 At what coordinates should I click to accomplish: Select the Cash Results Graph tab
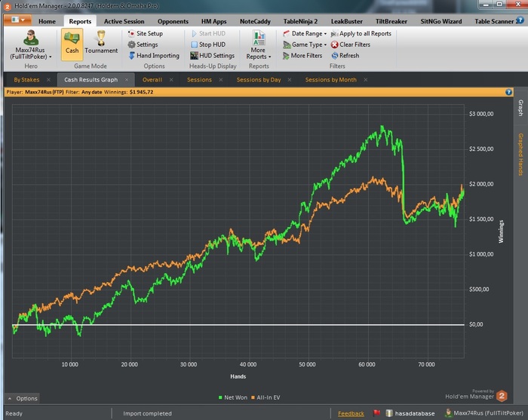pos(91,80)
